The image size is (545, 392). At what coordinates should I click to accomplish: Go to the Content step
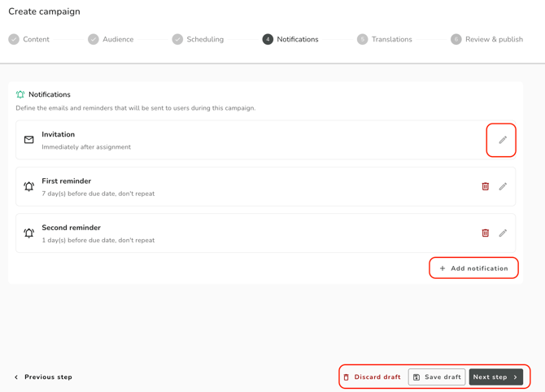pyautogui.click(x=28, y=39)
